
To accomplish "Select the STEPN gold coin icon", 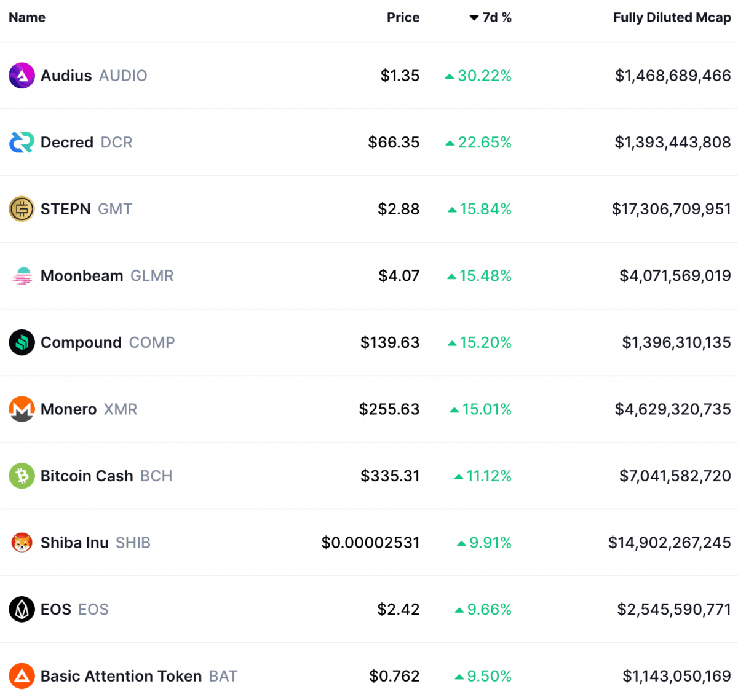I will 22,209.
